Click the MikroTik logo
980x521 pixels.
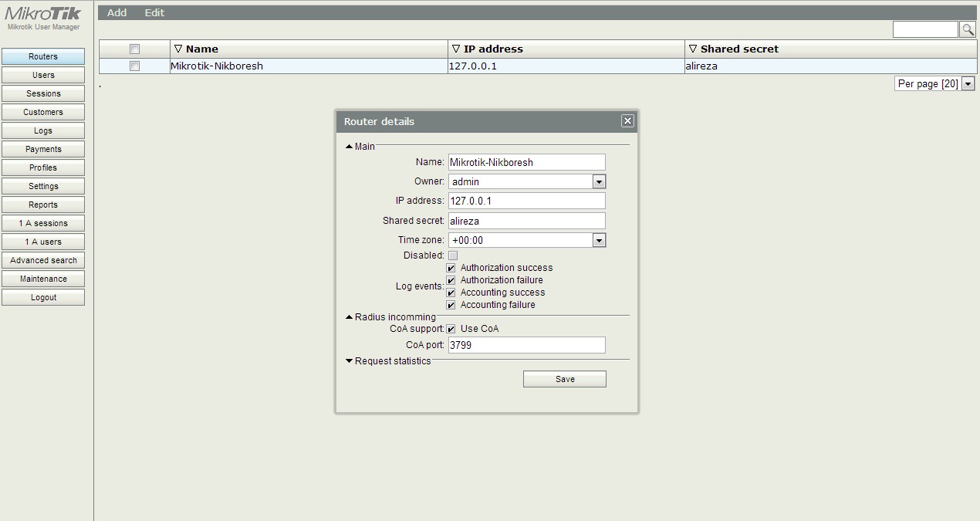[43, 14]
